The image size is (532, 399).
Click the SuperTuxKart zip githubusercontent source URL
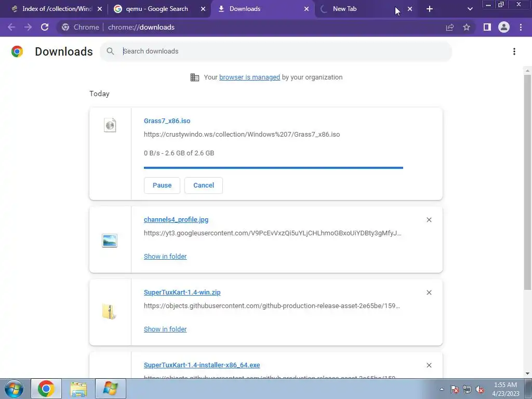point(272,305)
